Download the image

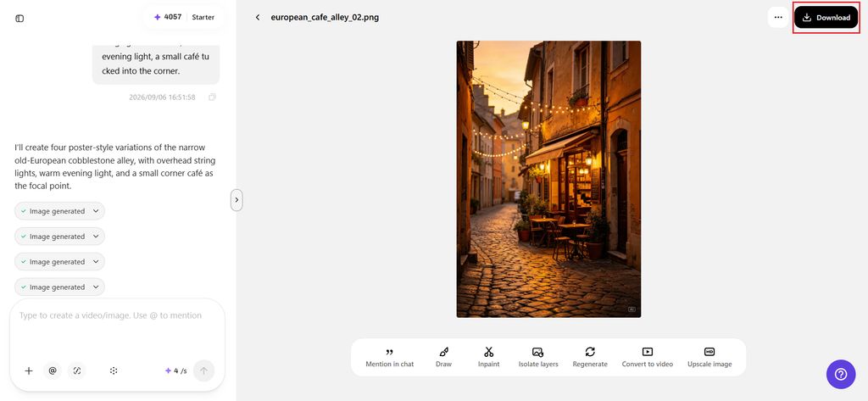click(x=826, y=17)
